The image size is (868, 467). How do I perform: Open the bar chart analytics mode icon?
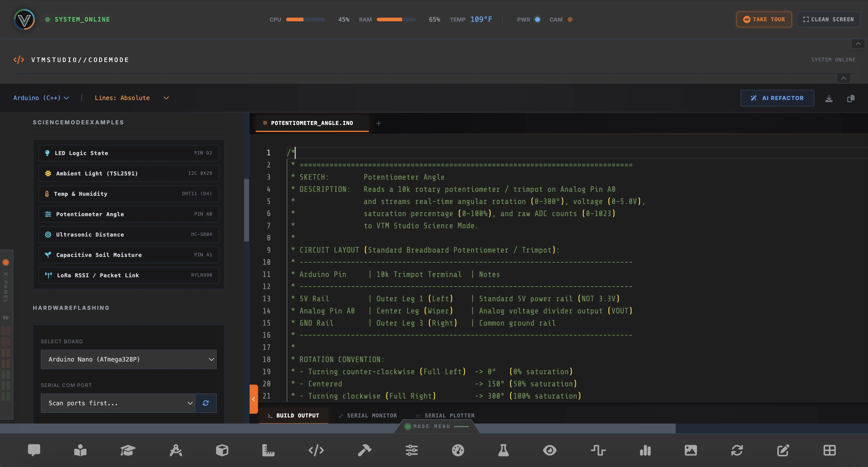[645, 450]
